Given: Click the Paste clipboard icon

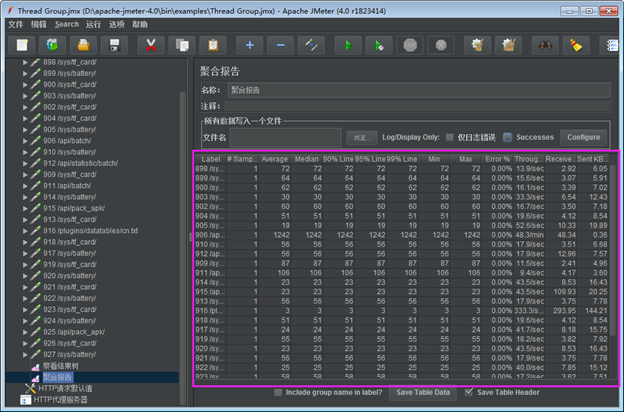Looking at the screenshot, I should [213, 45].
